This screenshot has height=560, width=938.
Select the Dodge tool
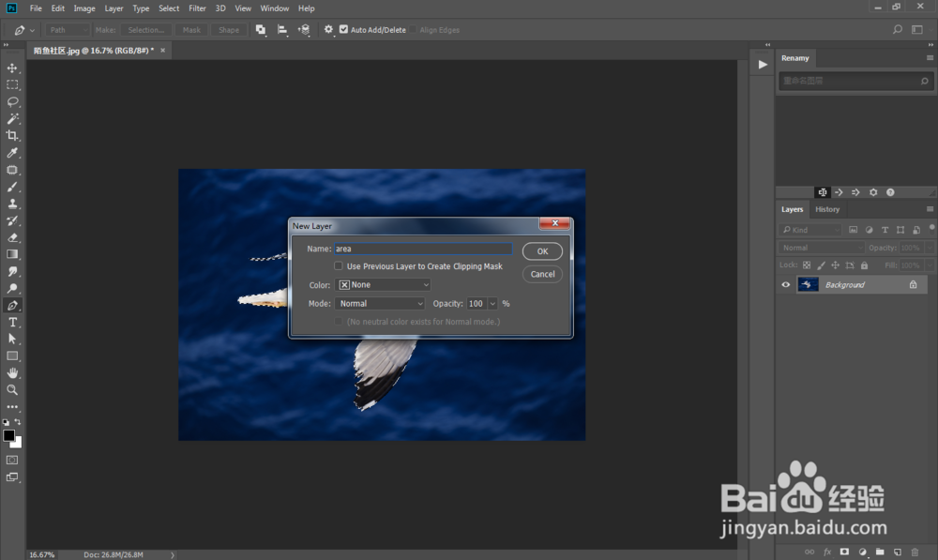point(12,288)
